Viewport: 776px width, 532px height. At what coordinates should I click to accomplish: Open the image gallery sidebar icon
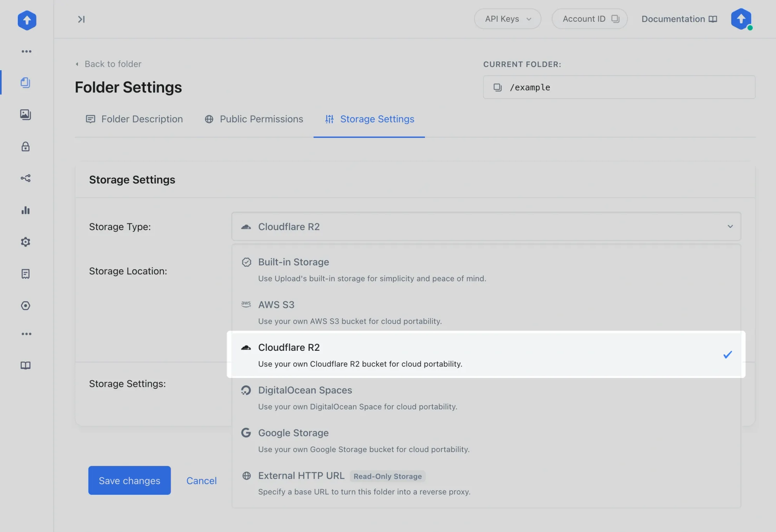pos(26,114)
